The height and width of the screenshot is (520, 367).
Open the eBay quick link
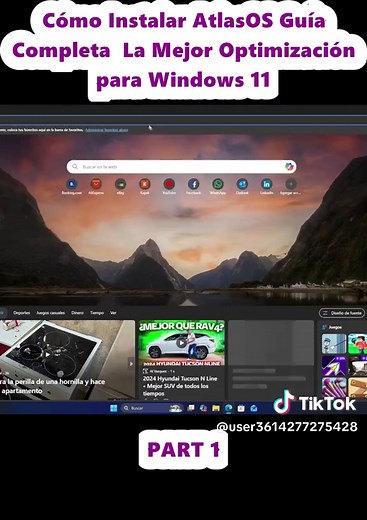pyautogui.click(x=120, y=184)
